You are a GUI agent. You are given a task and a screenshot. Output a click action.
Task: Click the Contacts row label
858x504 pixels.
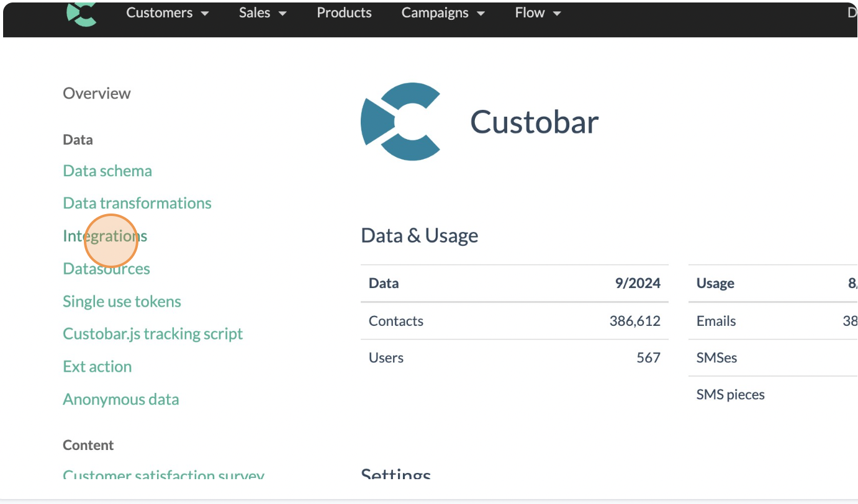point(396,321)
